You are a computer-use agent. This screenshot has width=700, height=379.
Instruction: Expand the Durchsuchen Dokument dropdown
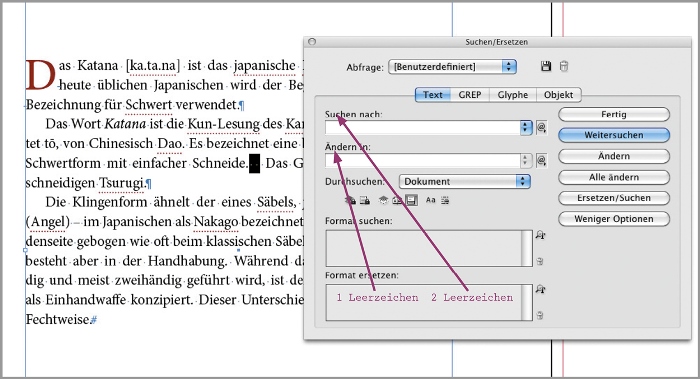click(x=464, y=181)
